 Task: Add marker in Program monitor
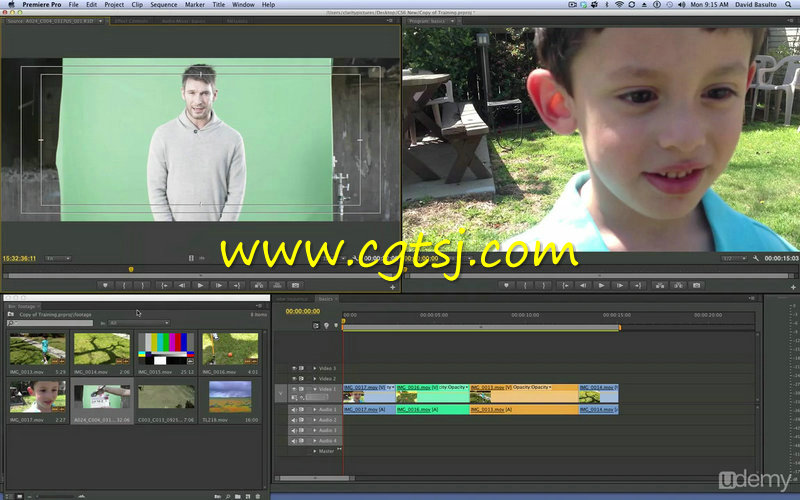pyautogui.click(x=506, y=286)
